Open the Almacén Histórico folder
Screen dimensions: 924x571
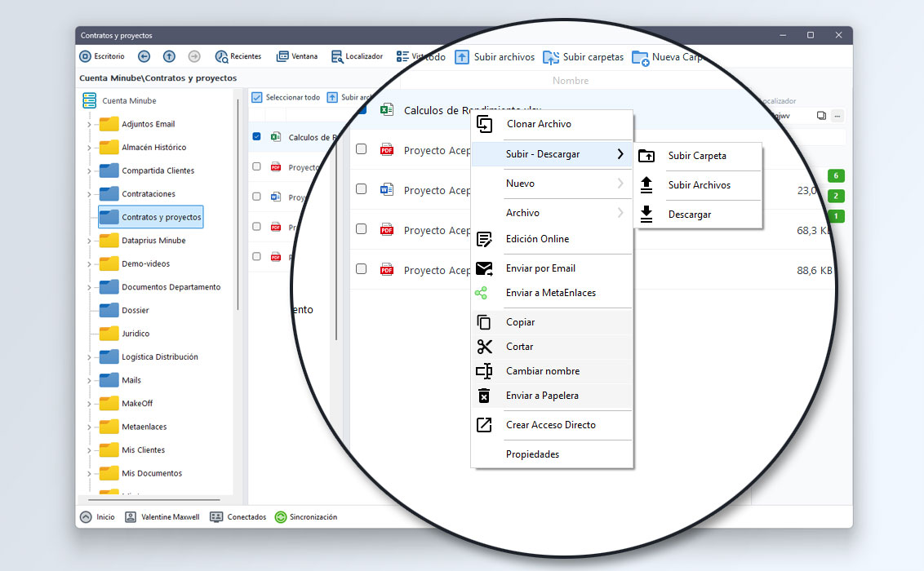point(143,147)
